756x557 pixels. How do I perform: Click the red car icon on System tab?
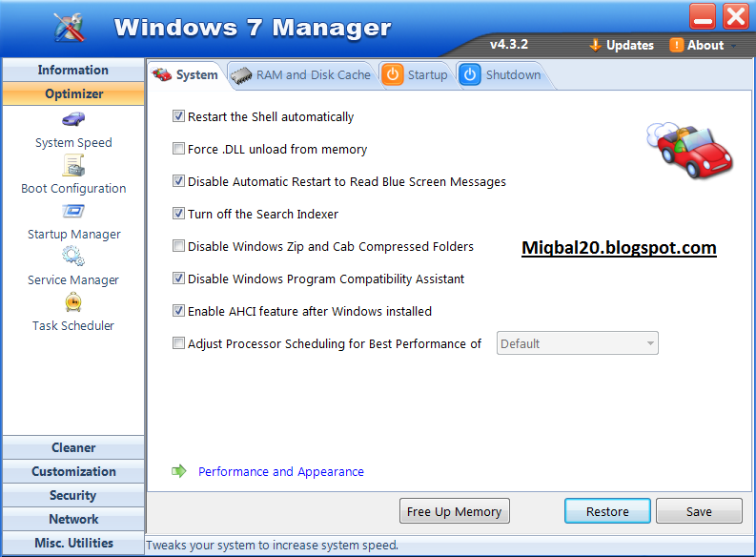pos(162,74)
